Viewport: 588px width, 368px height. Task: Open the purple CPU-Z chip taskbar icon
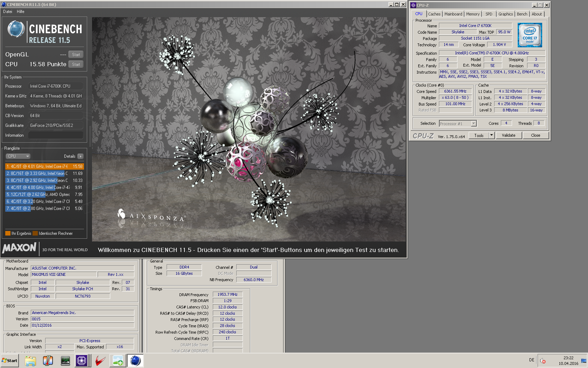82,361
